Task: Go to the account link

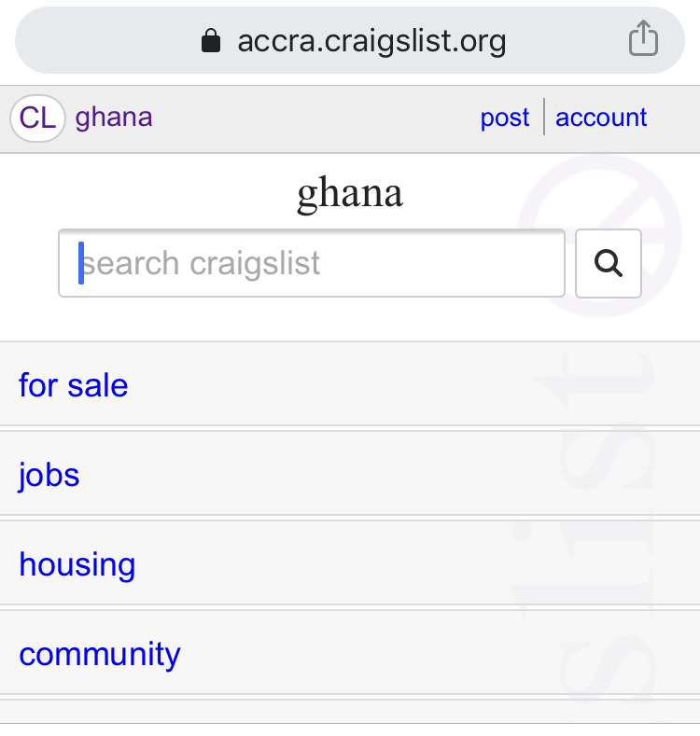Action: click(x=601, y=118)
